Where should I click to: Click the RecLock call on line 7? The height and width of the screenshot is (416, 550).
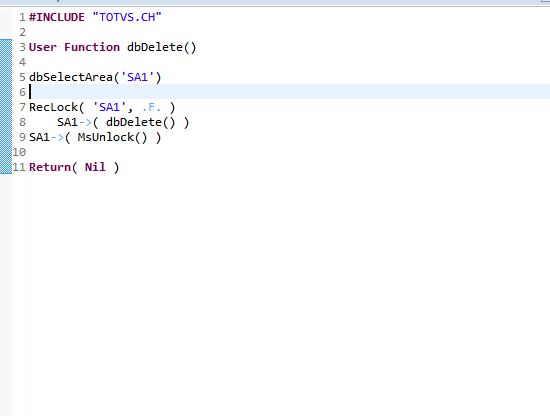coord(53,107)
